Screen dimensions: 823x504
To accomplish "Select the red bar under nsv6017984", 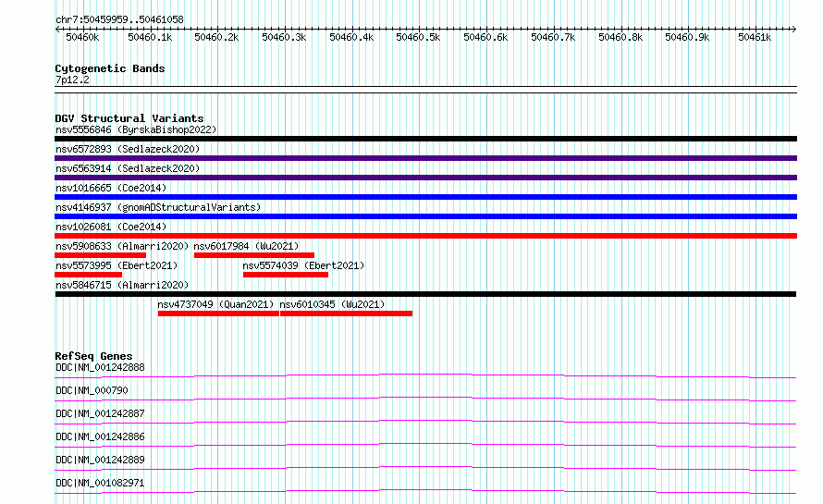I will (254, 255).
